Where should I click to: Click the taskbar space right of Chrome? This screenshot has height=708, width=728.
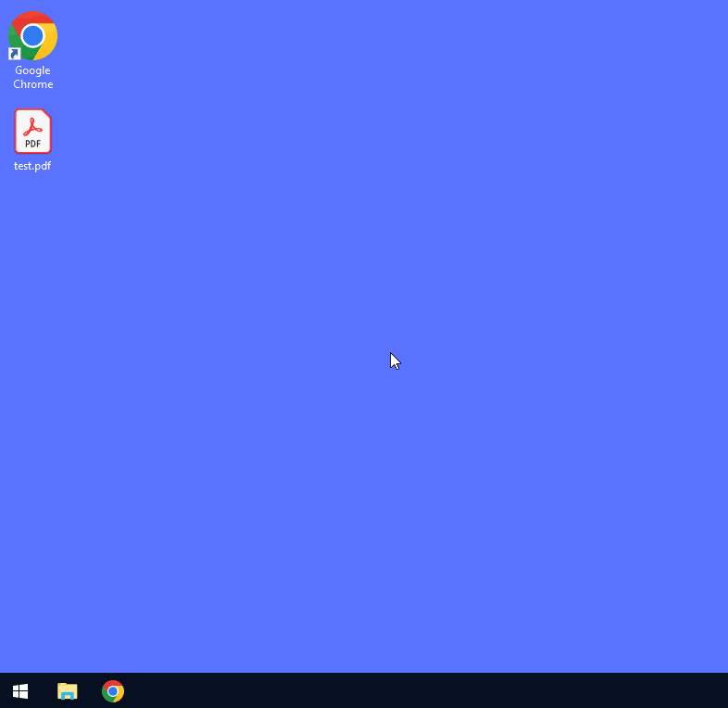[185, 691]
